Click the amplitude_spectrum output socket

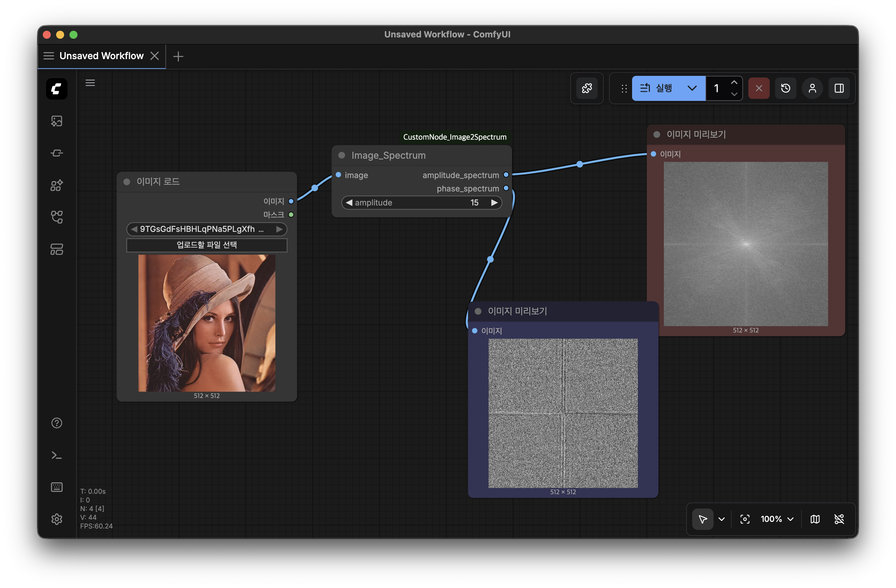click(506, 175)
